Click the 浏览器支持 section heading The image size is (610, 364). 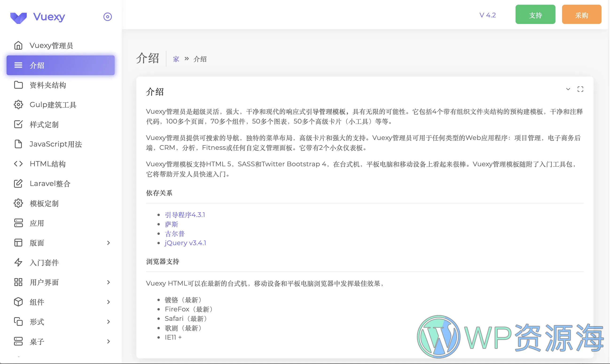coord(162,261)
